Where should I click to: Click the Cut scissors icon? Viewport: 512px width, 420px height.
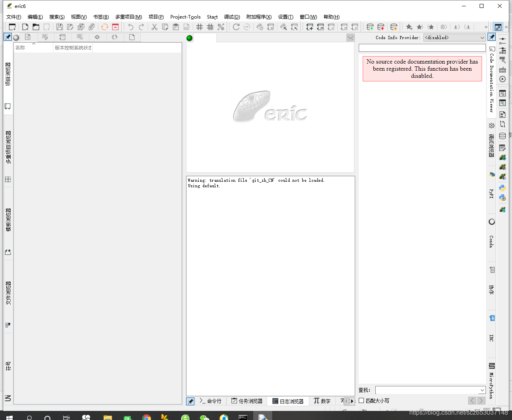click(x=154, y=27)
